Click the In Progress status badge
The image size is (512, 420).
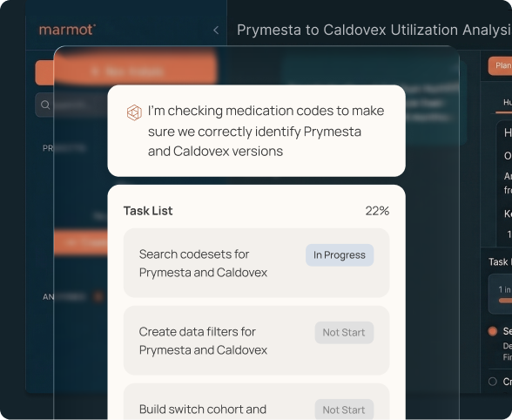(x=340, y=255)
